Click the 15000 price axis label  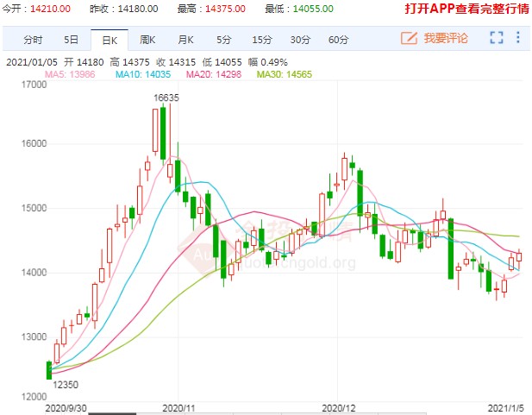click(x=34, y=208)
